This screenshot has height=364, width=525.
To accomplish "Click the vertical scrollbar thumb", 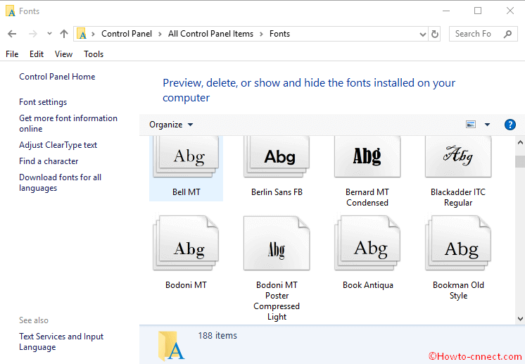I will coord(520,162).
